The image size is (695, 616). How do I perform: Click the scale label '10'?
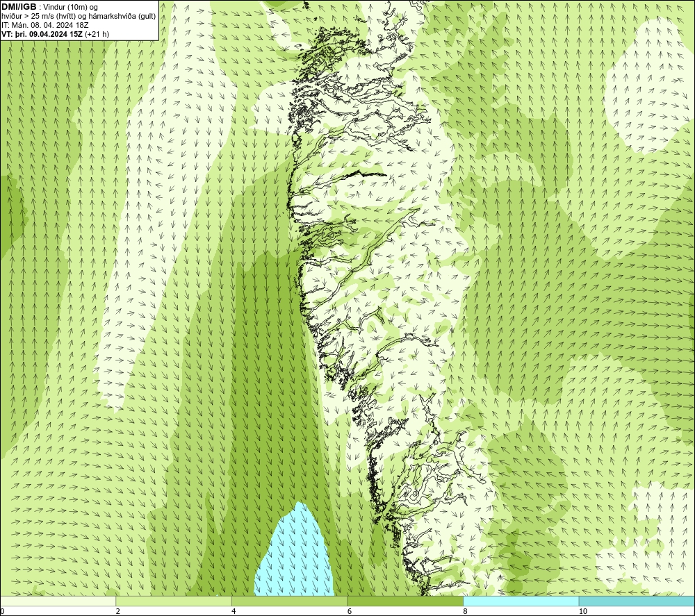[x=582, y=611]
